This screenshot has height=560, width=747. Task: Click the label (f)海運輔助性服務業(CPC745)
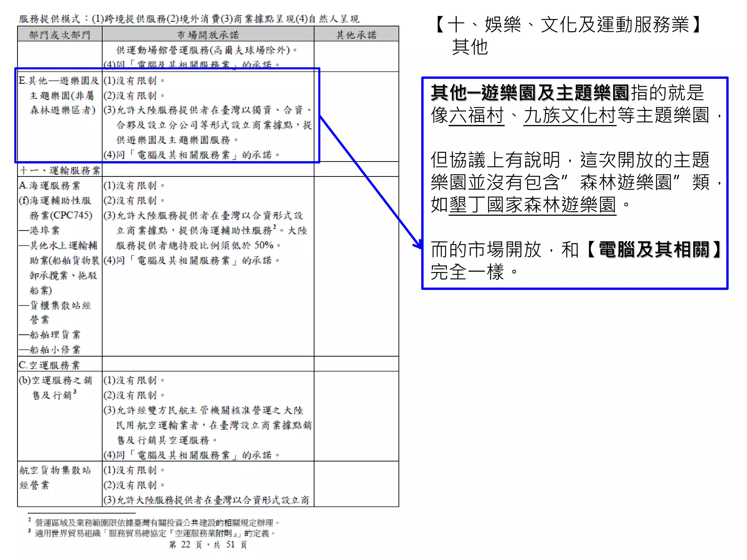[x=55, y=208]
